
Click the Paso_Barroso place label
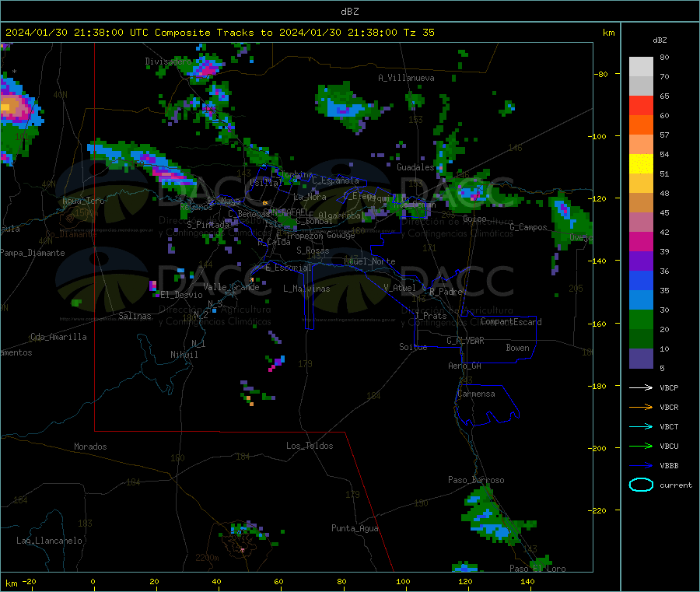pos(476,480)
